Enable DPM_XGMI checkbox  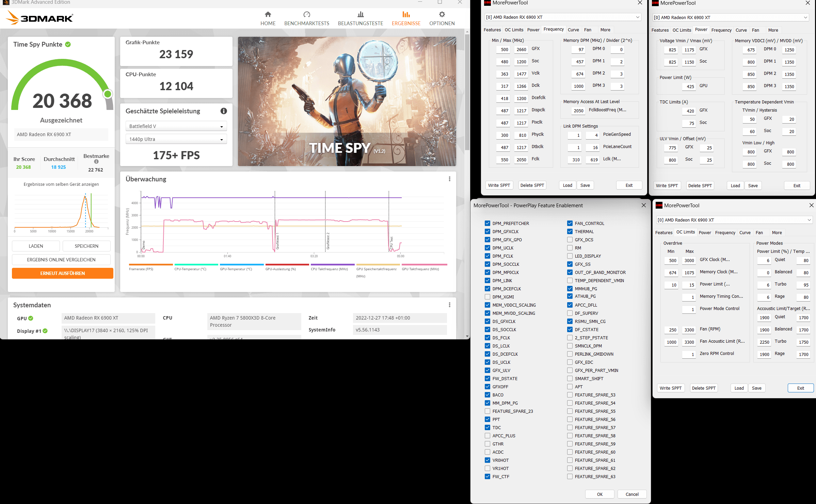tap(487, 297)
